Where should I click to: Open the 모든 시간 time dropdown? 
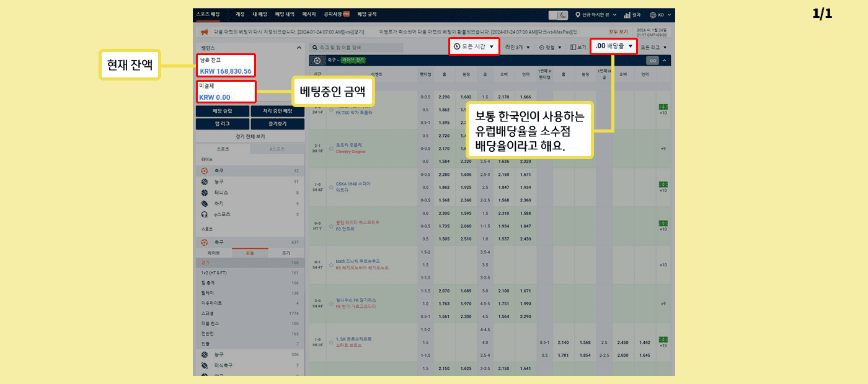(474, 46)
